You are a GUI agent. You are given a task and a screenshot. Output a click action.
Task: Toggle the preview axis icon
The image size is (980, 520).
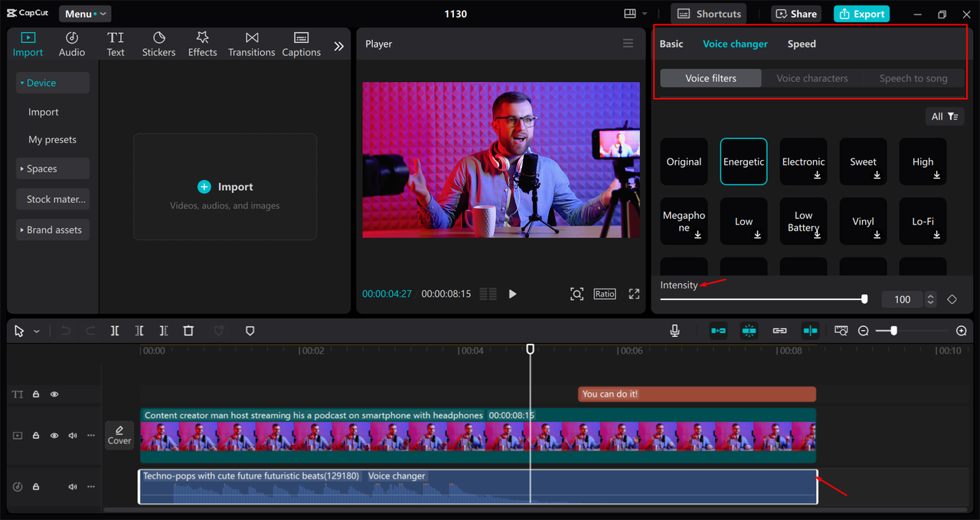point(810,331)
